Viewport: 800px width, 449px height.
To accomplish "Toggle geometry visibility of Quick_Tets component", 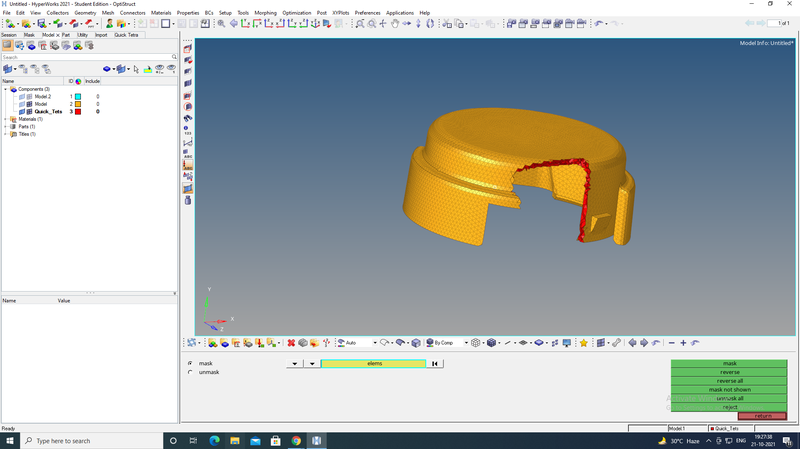I will tap(22, 112).
